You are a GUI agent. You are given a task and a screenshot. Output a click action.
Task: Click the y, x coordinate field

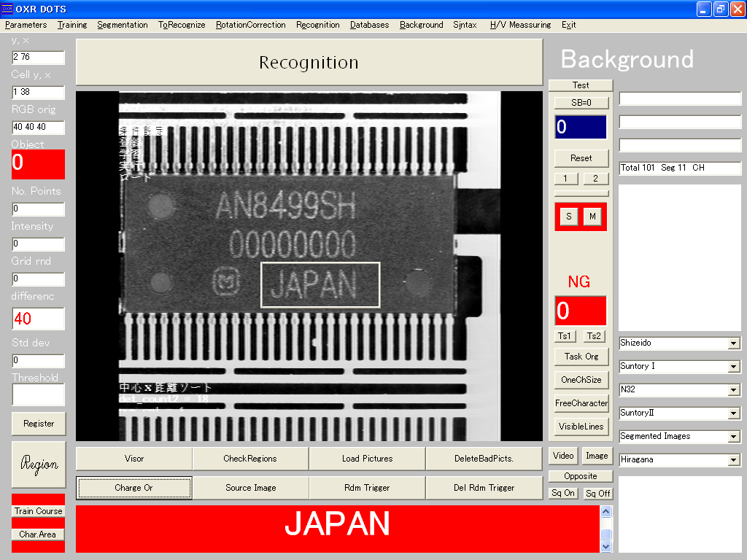coord(38,57)
